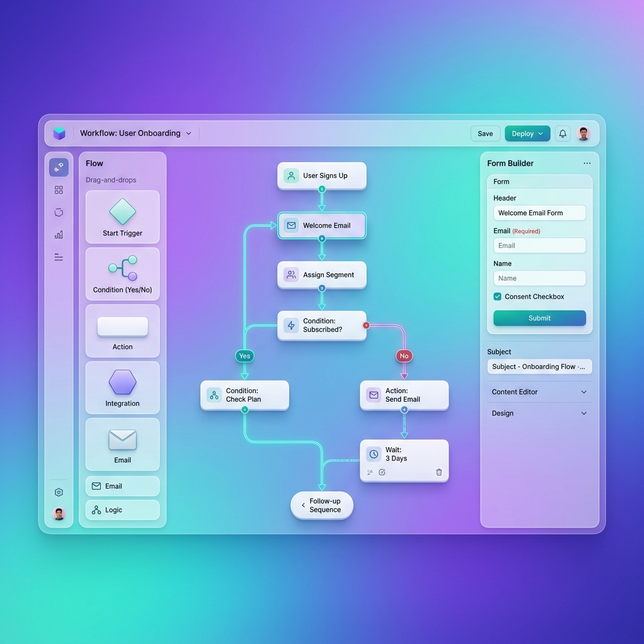Collapse the Follow-up Sequence chevron
The width and height of the screenshot is (644, 644).
[x=303, y=506]
